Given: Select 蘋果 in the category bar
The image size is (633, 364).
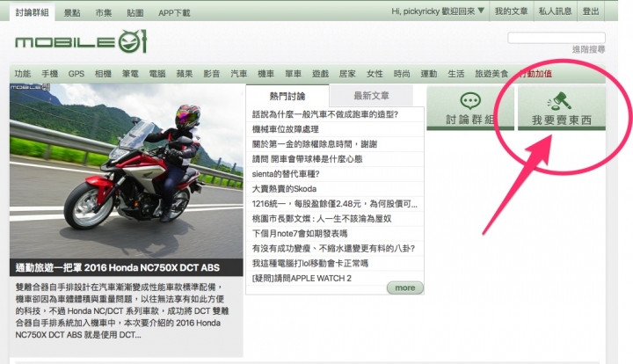Looking at the screenshot, I should [x=185, y=74].
